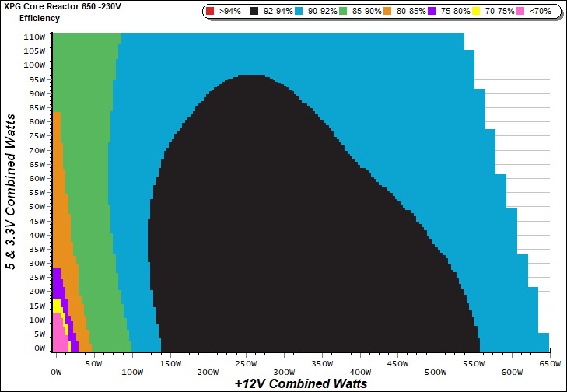Screen dimensions: 567x392
Task: Click the +12V Combined Watts axis title
Action: (300, 383)
